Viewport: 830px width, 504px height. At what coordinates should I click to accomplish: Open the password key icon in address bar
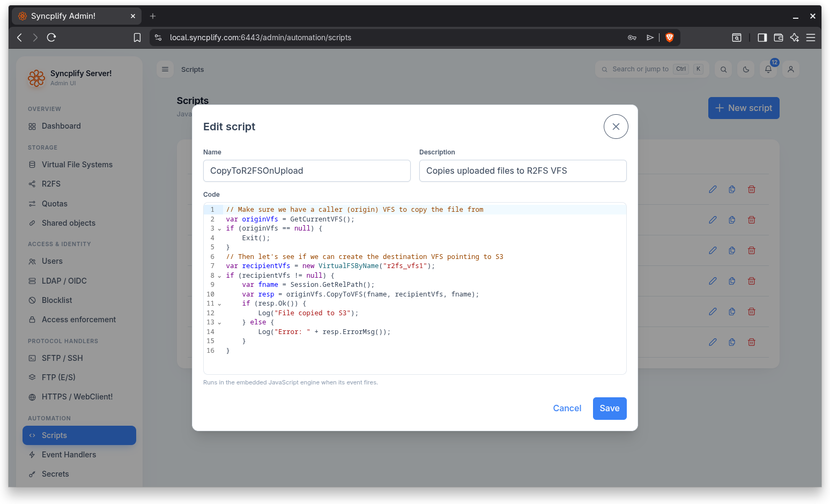(632, 38)
